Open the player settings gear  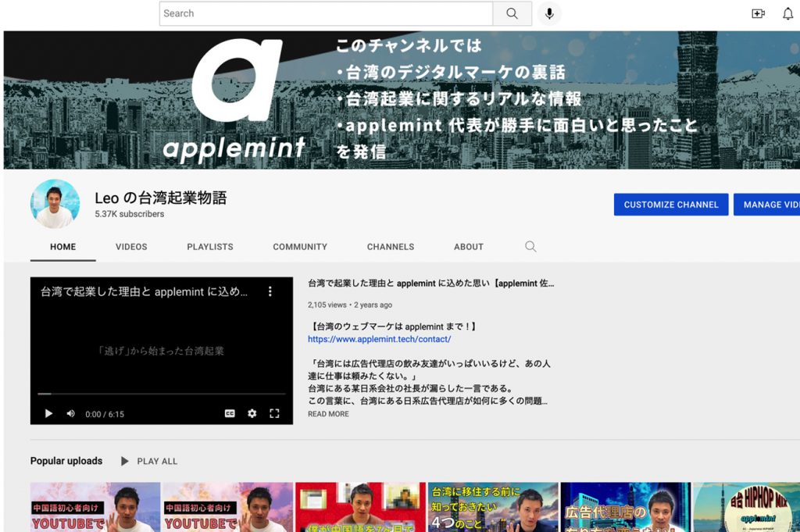(252, 414)
